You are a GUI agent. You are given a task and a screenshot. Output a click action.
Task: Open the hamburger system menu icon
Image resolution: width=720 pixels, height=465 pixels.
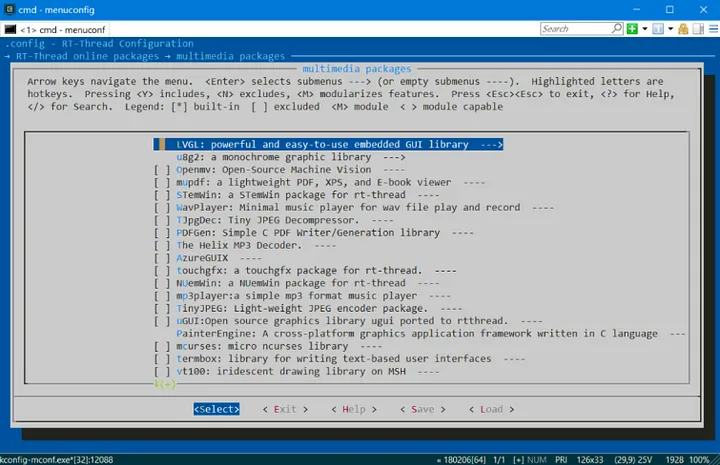[x=714, y=29]
